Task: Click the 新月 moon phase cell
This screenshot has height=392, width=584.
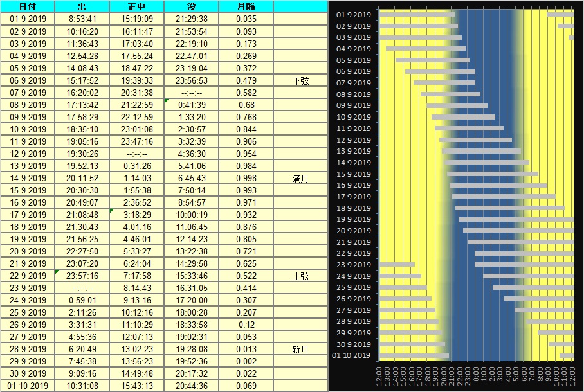Action: pyautogui.click(x=300, y=349)
